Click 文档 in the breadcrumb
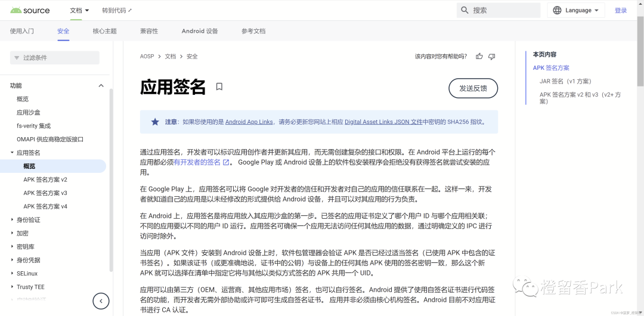Viewport: 644px width, 316px height. 171,57
